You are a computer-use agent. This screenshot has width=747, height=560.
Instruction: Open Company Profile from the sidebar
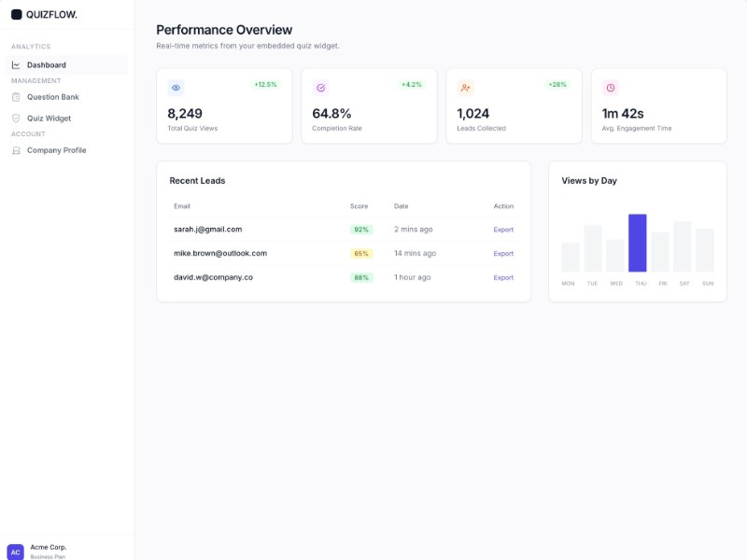(x=56, y=150)
